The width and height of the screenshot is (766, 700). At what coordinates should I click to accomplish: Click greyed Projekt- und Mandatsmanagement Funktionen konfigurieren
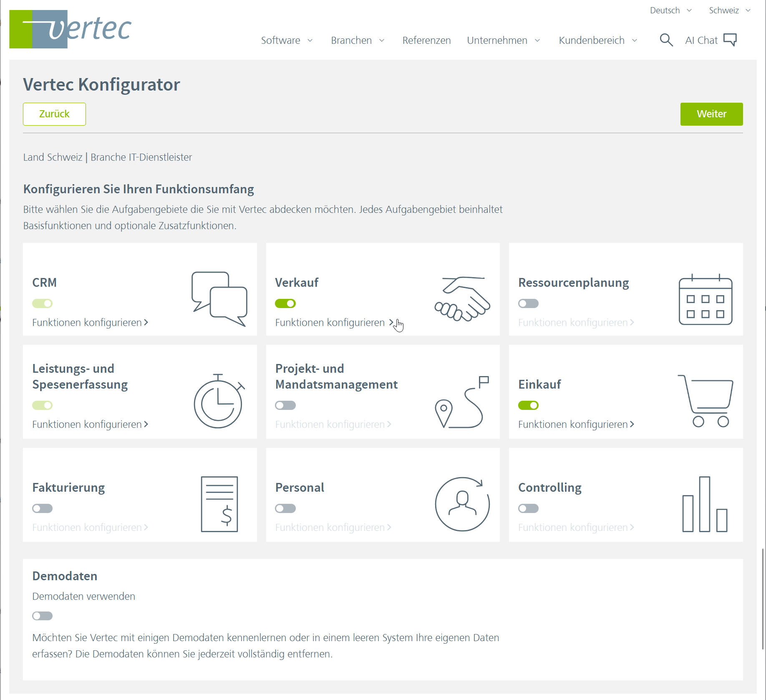point(333,425)
